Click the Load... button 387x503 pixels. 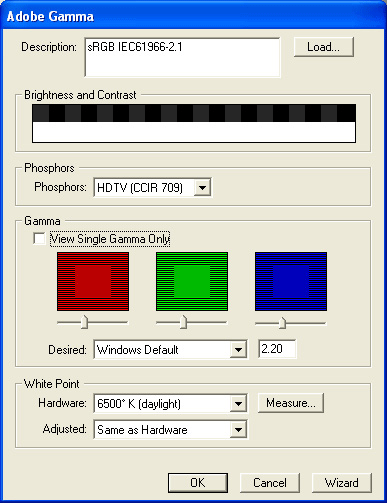pos(324,47)
